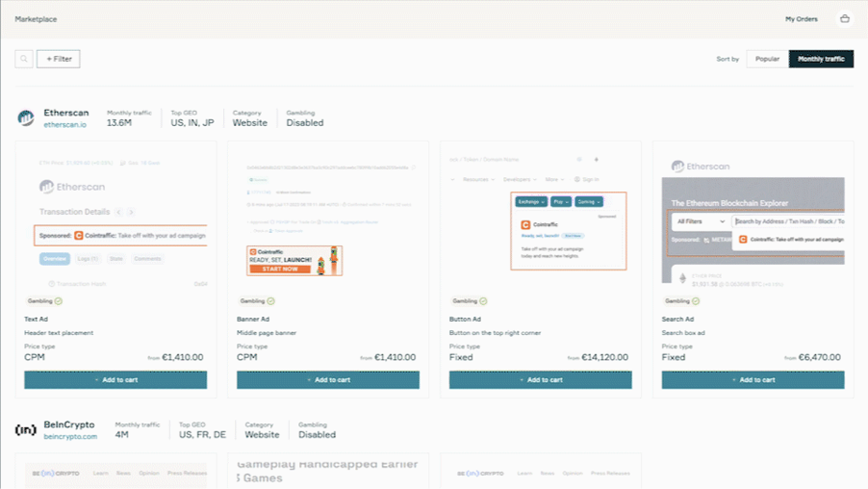Click the €6,470.00 price
This screenshot has width=868, height=489.
tap(819, 357)
